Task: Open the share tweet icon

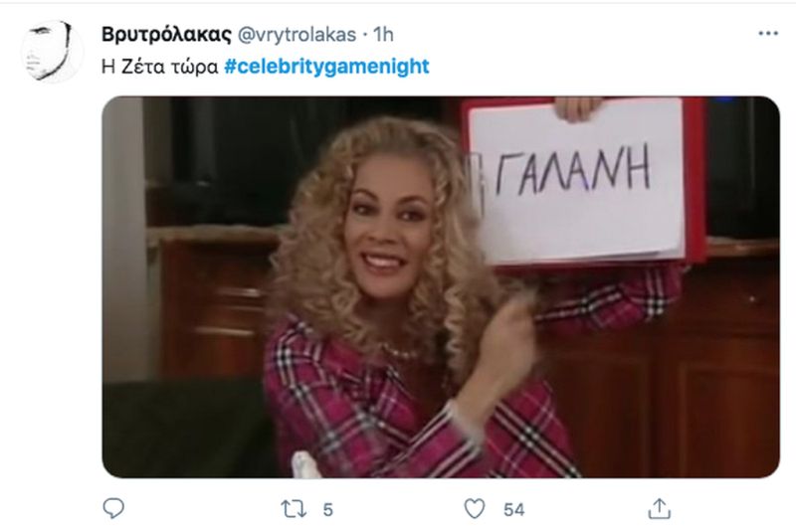Action: tap(660, 508)
